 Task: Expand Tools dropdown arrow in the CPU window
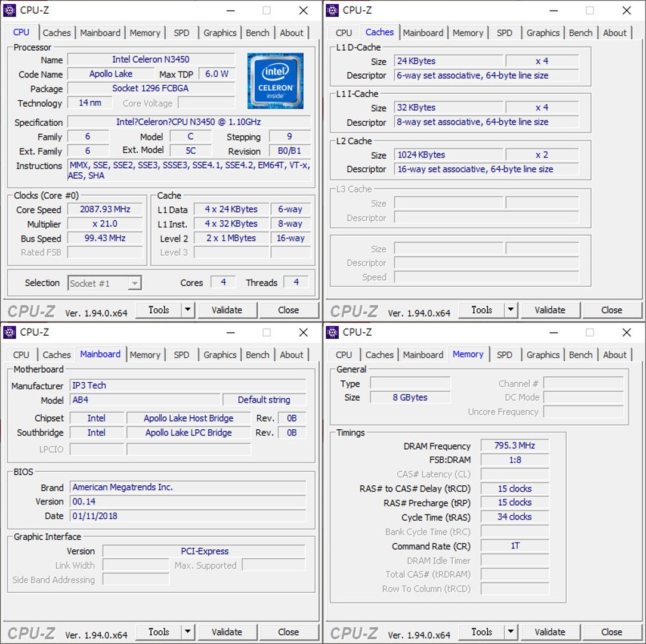click(x=188, y=310)
